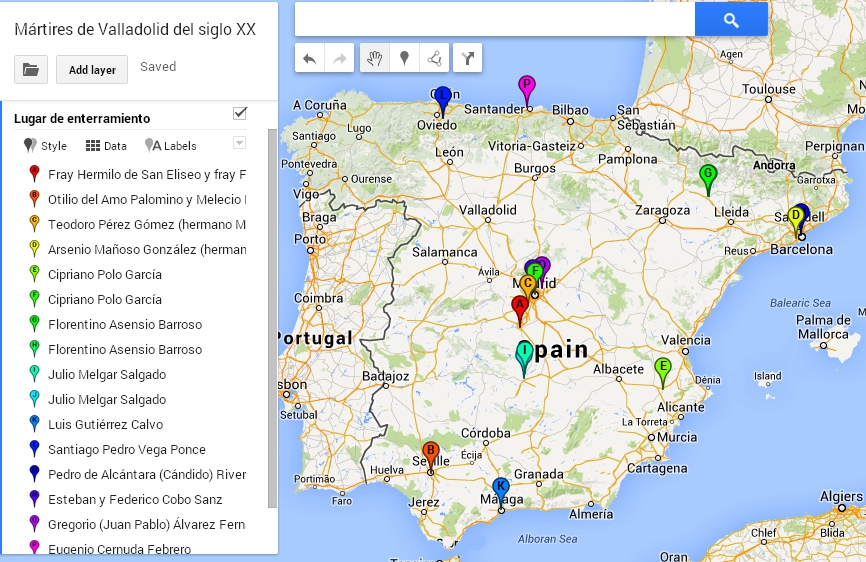Select the add marker tool
Viewport: 866px width, 562px height.
(x=404, y=59)
